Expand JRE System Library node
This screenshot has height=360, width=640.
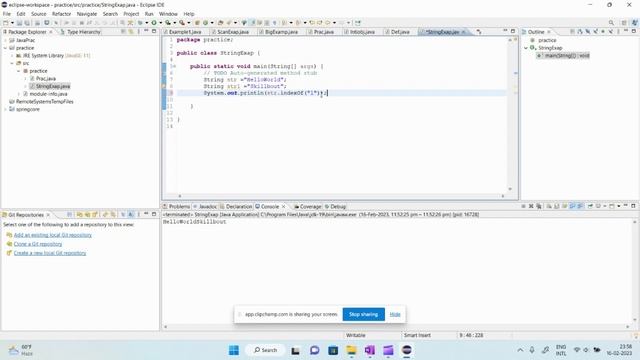(12, 56)
